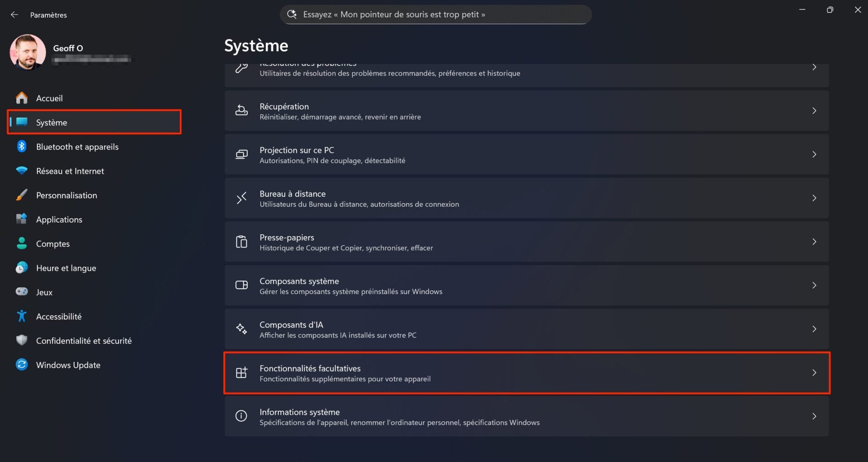Click the settings search field

point(435,14)
